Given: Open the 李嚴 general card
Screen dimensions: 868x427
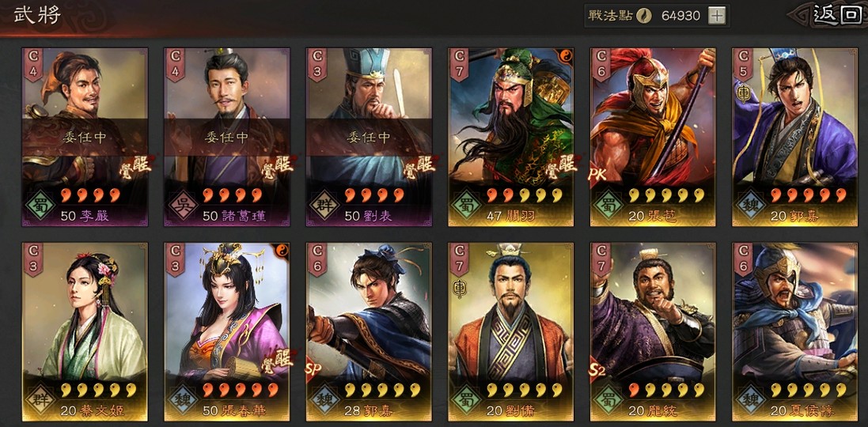Looking at the screenshot, I should pyautogui.click(x=85, y=137).
